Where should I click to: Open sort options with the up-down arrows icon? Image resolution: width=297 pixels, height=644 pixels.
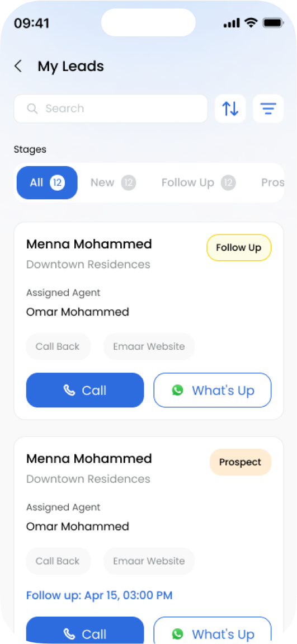click(x=230, y=109)
